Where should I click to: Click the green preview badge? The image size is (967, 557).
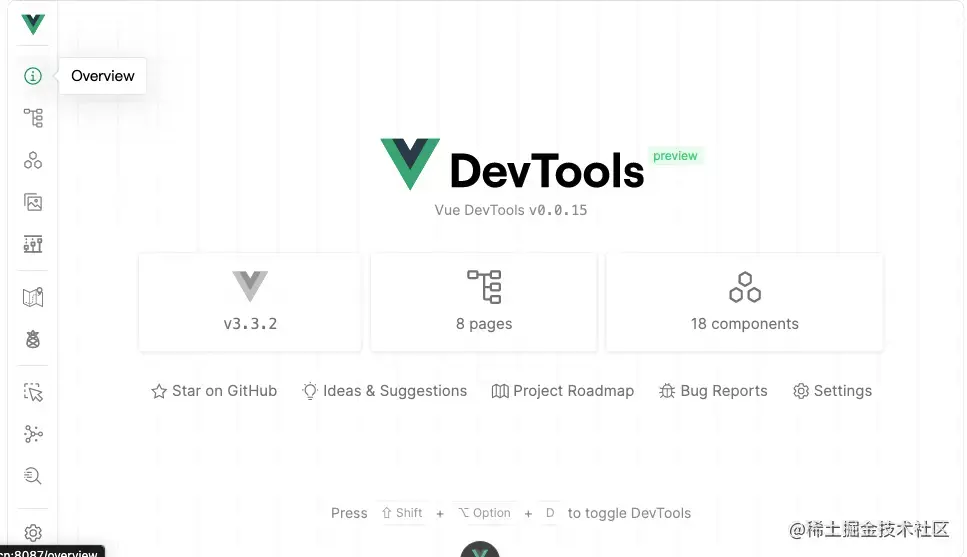675,156
